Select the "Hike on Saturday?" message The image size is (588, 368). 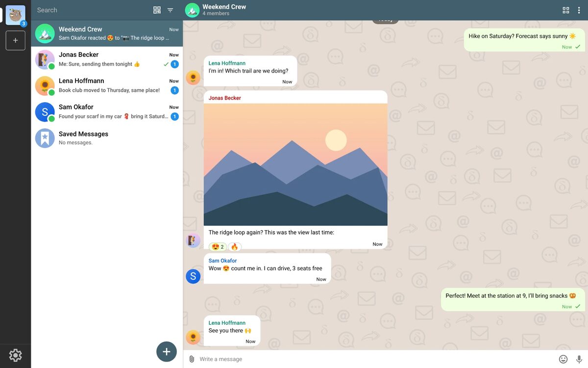pyautogui.click(x=524, y=40)
